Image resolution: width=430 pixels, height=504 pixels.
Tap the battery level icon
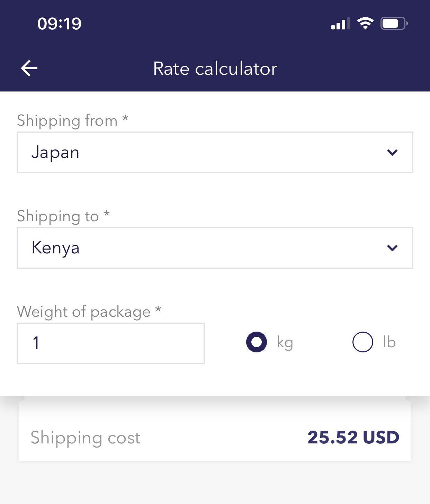pos(394,24)
